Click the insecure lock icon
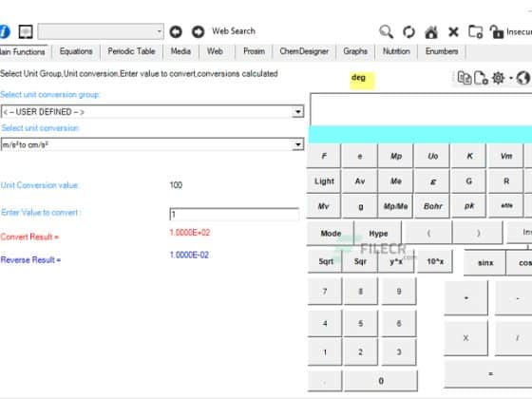The width and height of the screenshot is (532, 399). coord(496,32)
